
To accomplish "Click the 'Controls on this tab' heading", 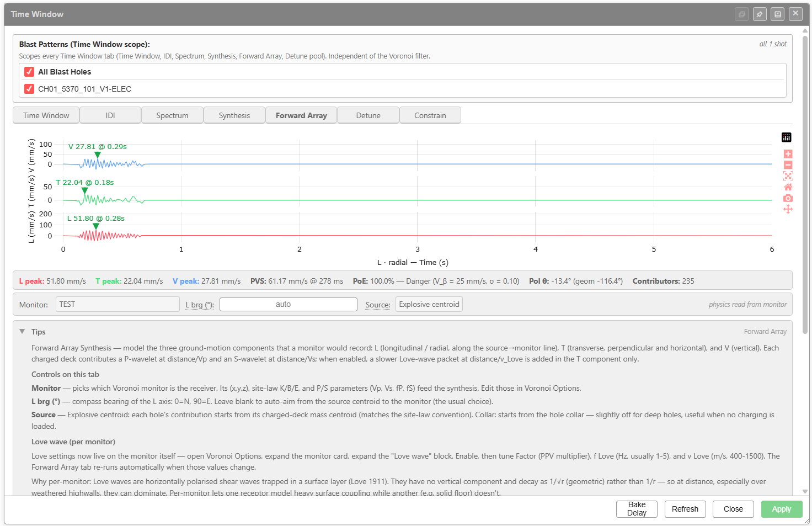I will tap(65, 374).
